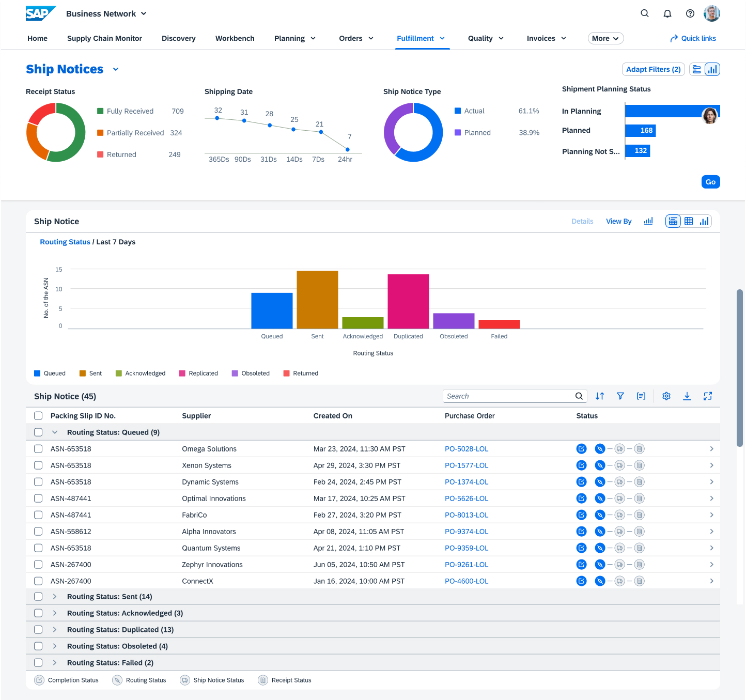Viewport: 746px width, 700px height.
Task: Open purchase order PO-5028-LOL link
Action: (x=466, y=449)
